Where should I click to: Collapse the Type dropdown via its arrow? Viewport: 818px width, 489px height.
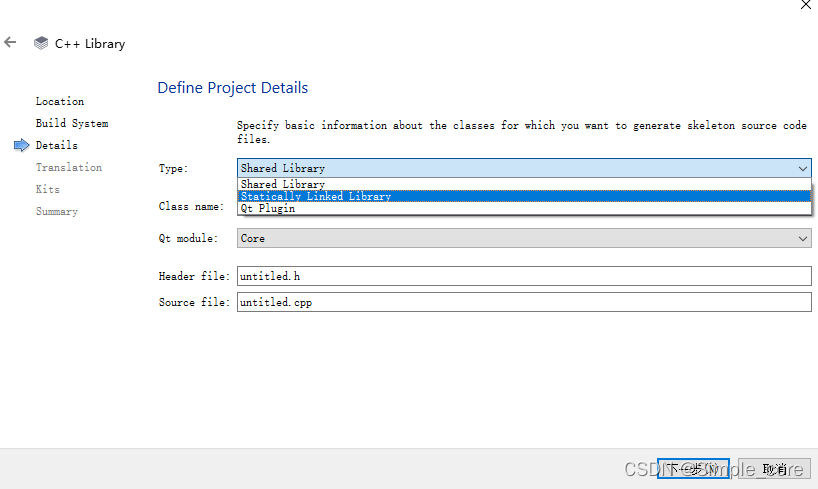(x=802, y=169)
